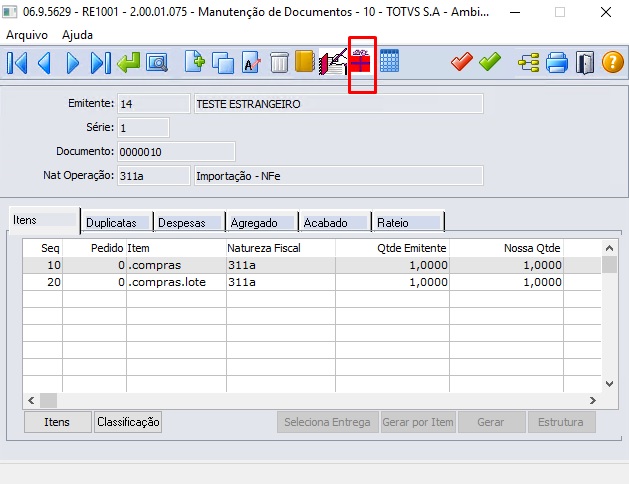Viewport: 629px width, 484px height.
Task: Click the Importação - NFe description field
Action: pyautogui.click(x=339, y=176)
